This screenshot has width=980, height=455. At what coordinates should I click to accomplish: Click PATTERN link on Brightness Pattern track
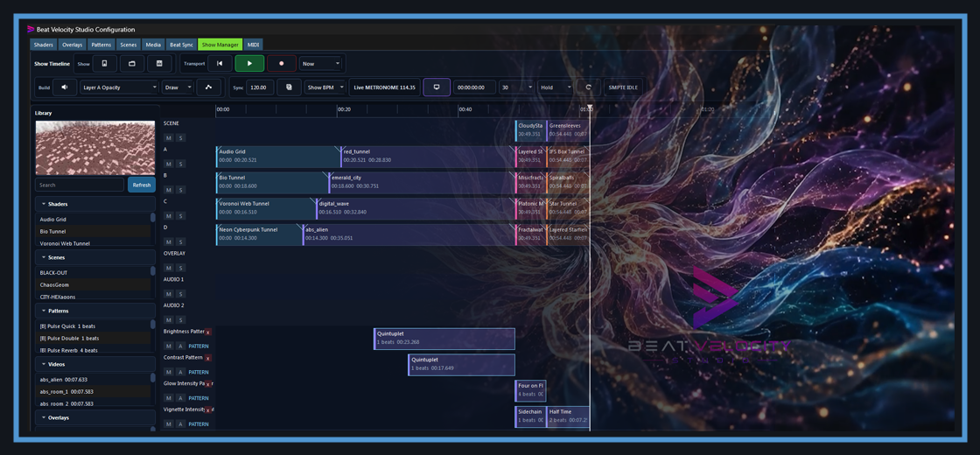click(x=199, y=346)
